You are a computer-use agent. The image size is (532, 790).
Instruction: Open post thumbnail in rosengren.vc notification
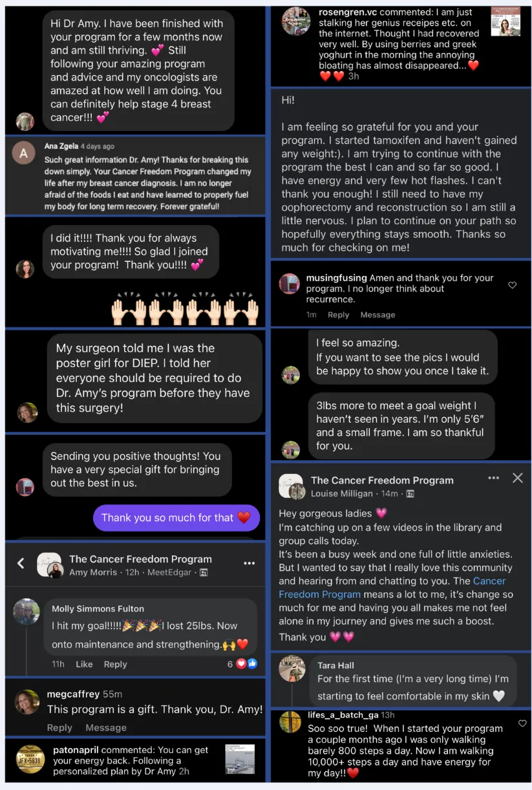[505, 21]
